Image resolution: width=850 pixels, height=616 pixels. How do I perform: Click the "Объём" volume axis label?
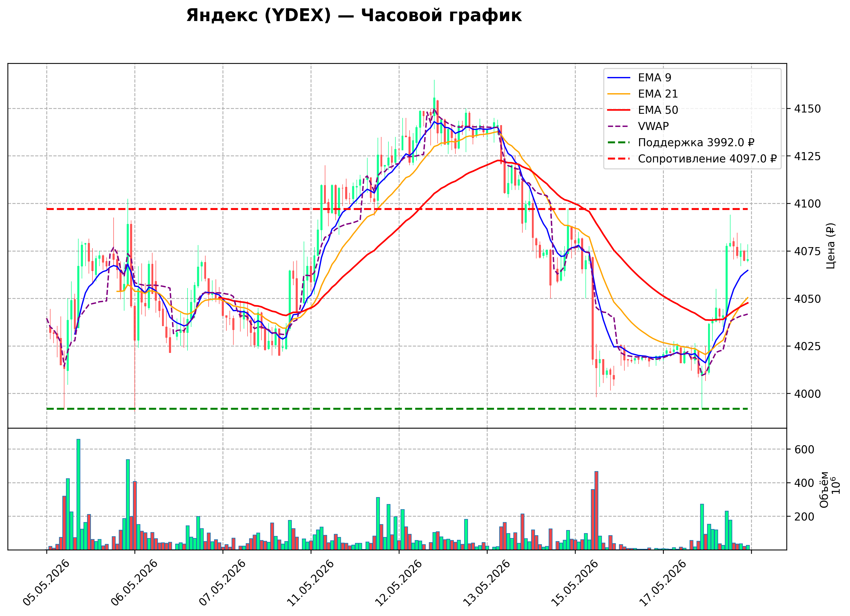(x=824, y=489)
